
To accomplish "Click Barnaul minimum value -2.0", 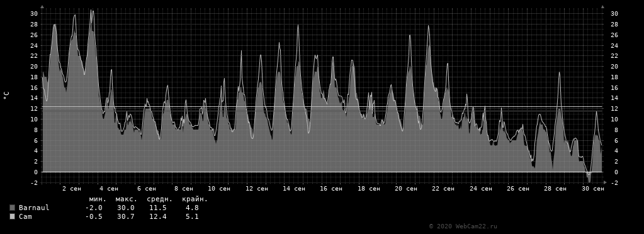I will 94,208.
